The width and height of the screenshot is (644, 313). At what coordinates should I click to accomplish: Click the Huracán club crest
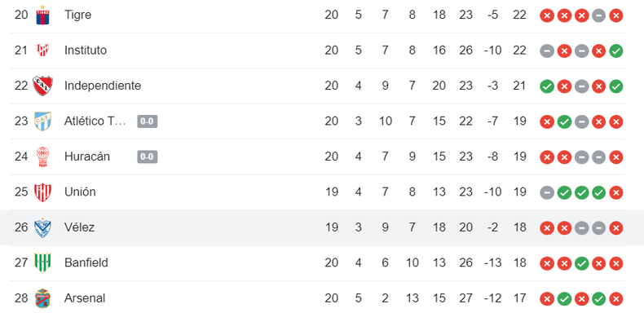(42, 156)
